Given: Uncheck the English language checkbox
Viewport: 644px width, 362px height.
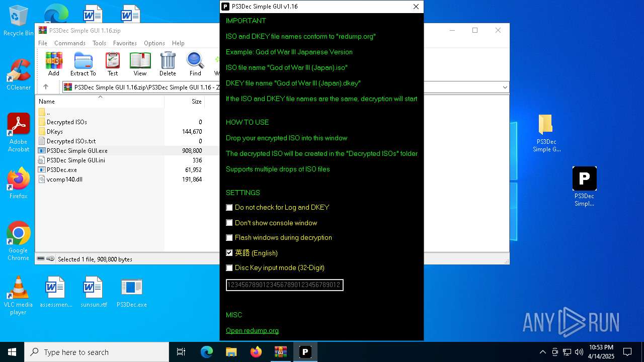Looking at the screenshot, I should coord(229,253).
